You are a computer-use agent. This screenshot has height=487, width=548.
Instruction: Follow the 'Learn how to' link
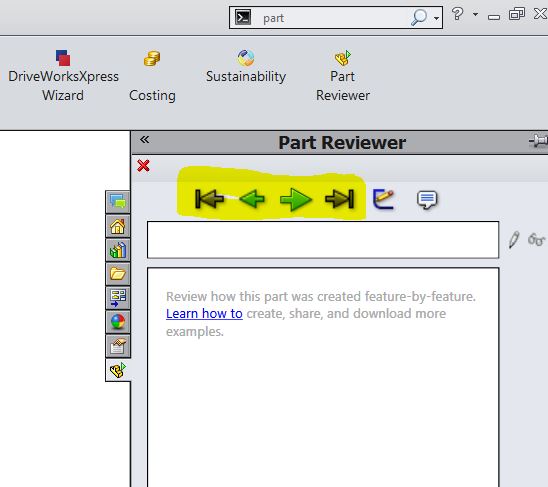204,314
